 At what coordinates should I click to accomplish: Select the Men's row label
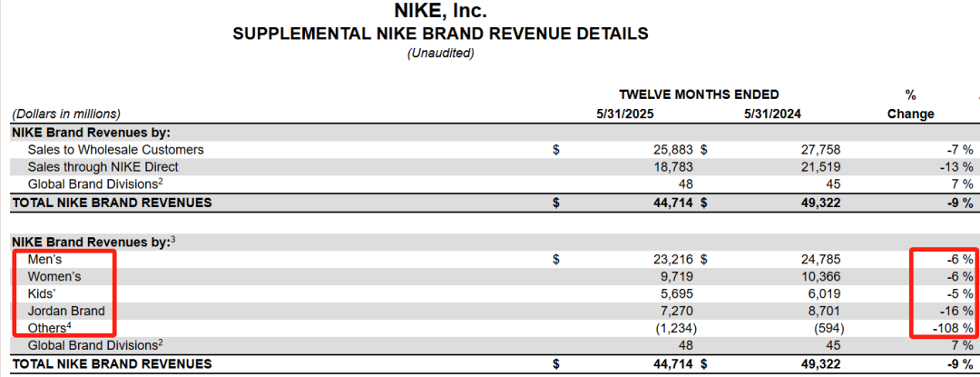[44, 260]
